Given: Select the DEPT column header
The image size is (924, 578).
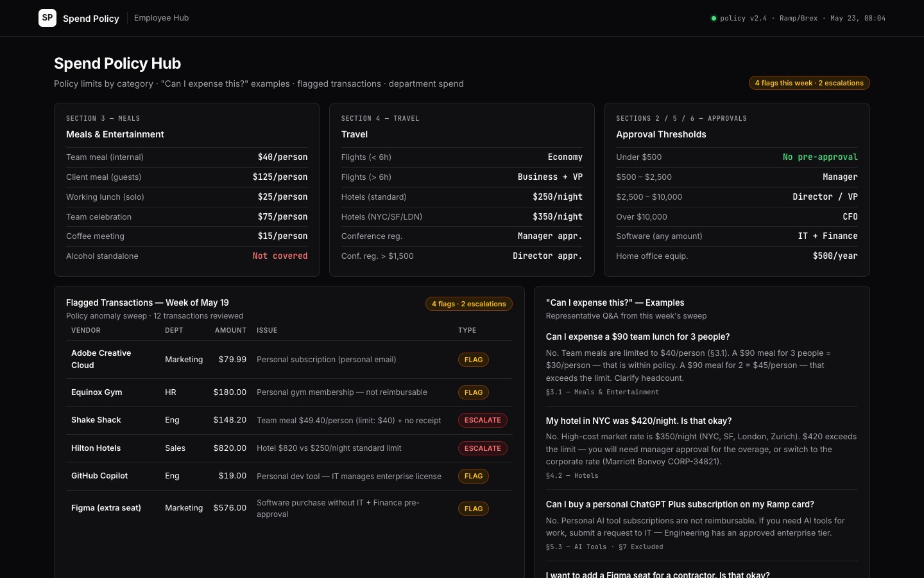Looking at the screenshot, I should (x=174, y=330).
